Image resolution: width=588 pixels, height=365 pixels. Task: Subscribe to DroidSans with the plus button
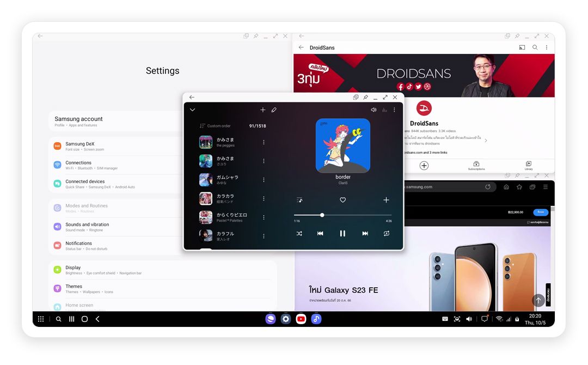(424, 165)
